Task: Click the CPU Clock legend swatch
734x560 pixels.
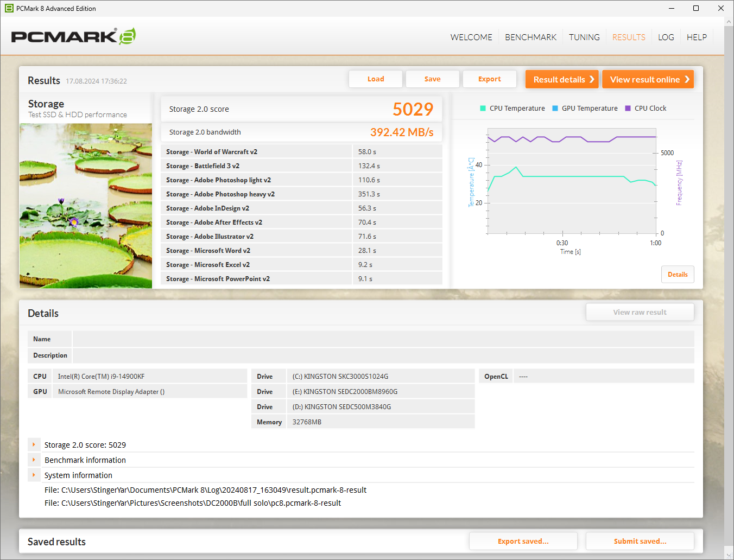Action: 628,109
